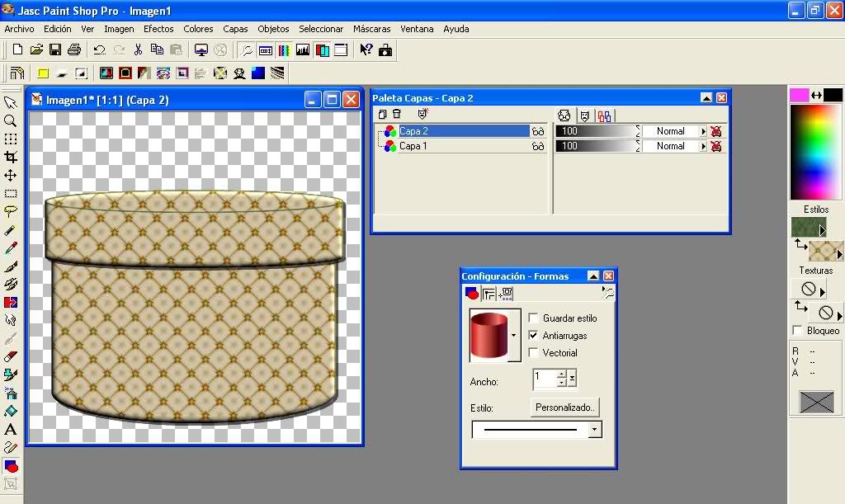Adjust the Capa 2 opacity slider

coord(596,131)
